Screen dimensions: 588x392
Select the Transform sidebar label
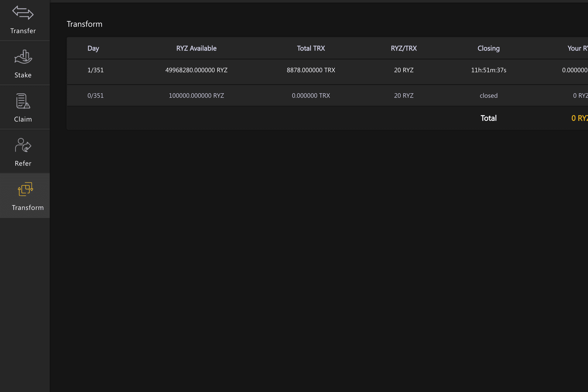point(28,208)
